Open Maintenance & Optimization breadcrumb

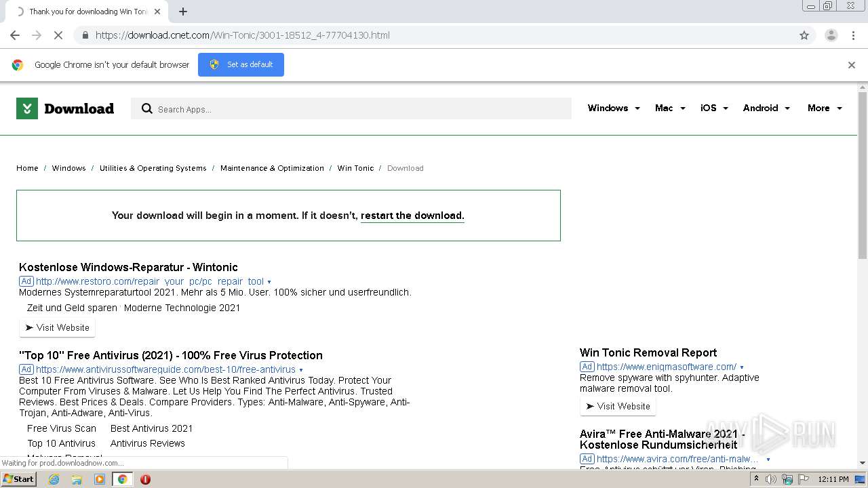pyautogui.click(x=272, y=168)
